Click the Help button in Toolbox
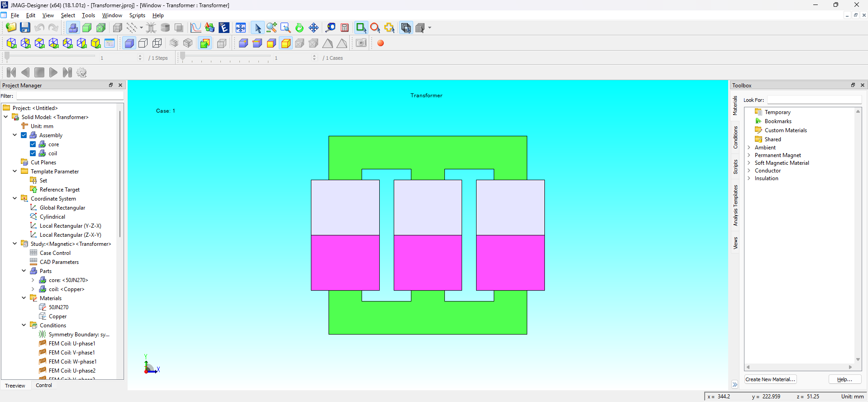 (x=844, y=379)
